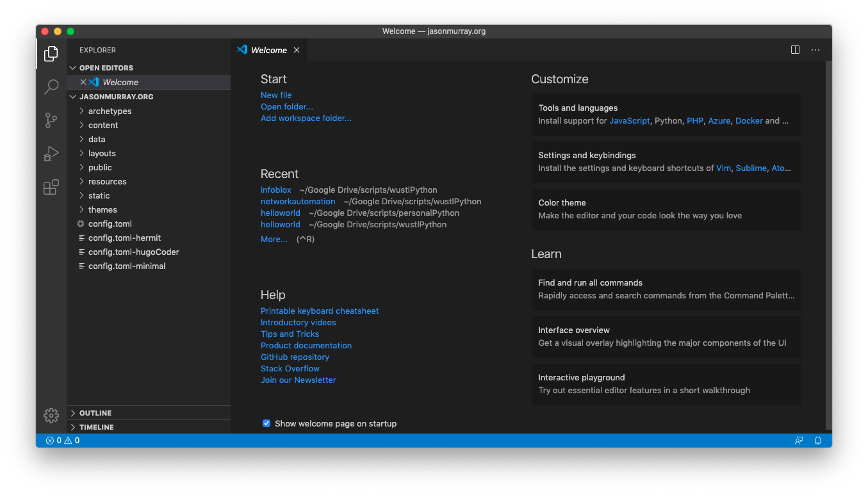
Task: Expand the content folder
Action: 149,125
